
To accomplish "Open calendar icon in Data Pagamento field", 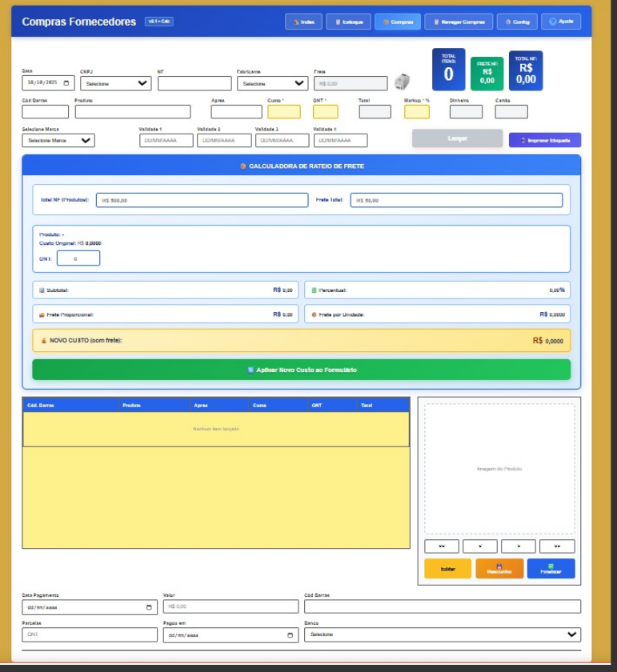I will click(149, 607).
